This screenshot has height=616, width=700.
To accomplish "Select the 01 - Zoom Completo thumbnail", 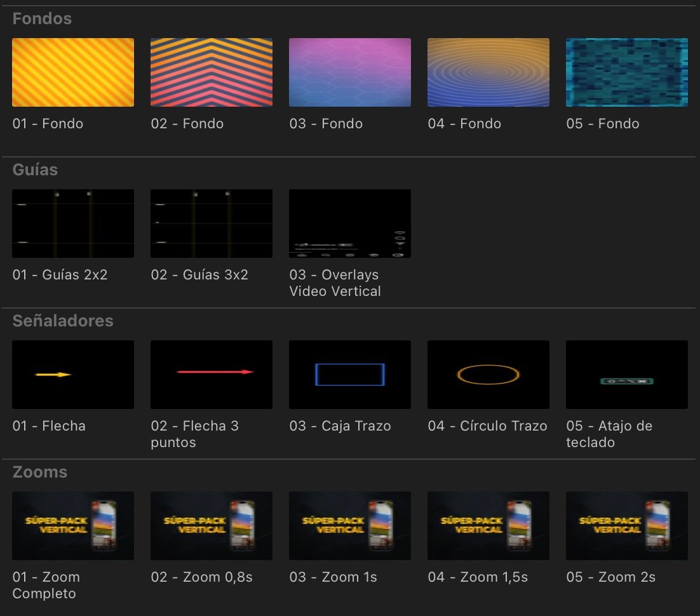I will click(73, 526).
